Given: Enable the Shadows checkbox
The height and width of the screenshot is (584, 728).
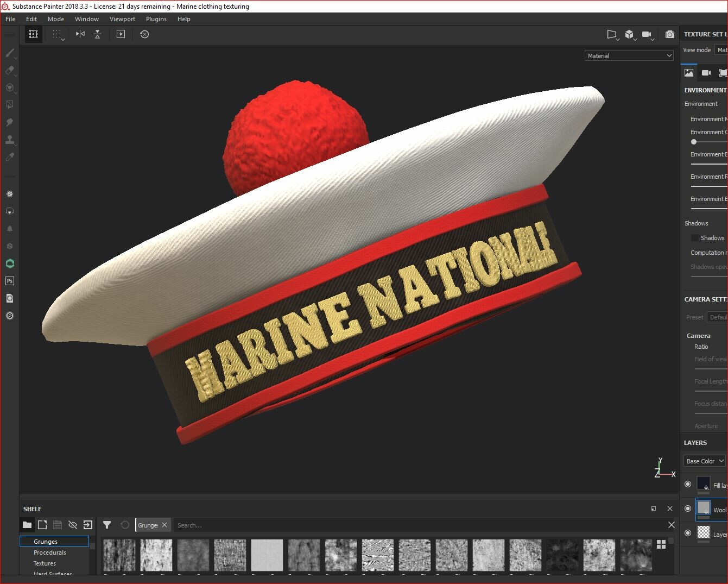Looking at the screenshot, I should [694, 238].
